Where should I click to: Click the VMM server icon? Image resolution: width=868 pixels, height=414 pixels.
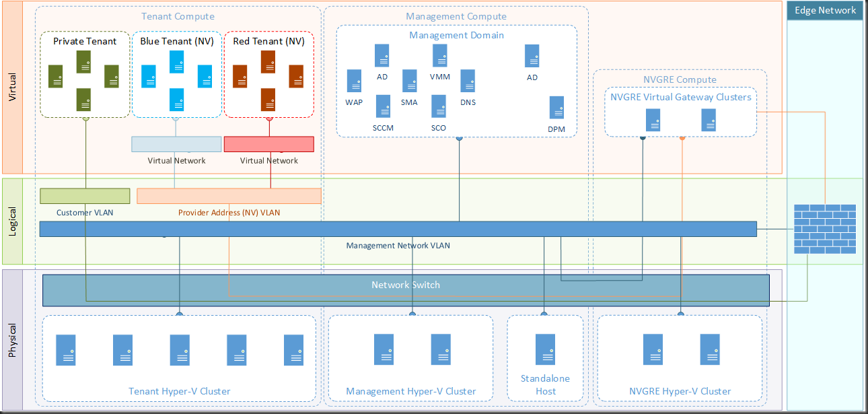pos(441,56)
